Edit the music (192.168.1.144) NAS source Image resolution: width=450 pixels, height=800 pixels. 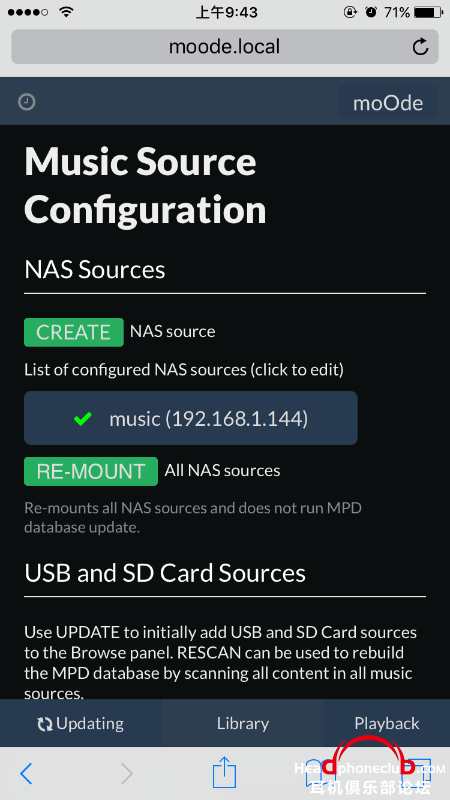191,418
